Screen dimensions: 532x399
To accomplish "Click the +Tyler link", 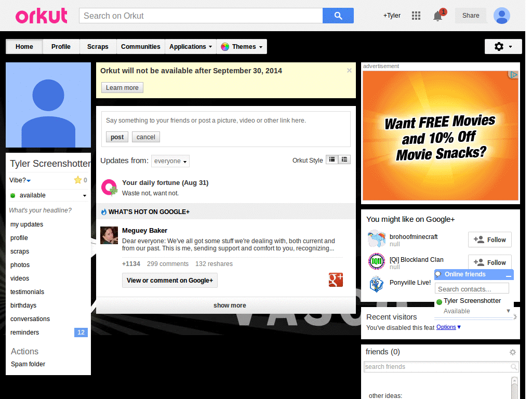I will tap(392, 16).
